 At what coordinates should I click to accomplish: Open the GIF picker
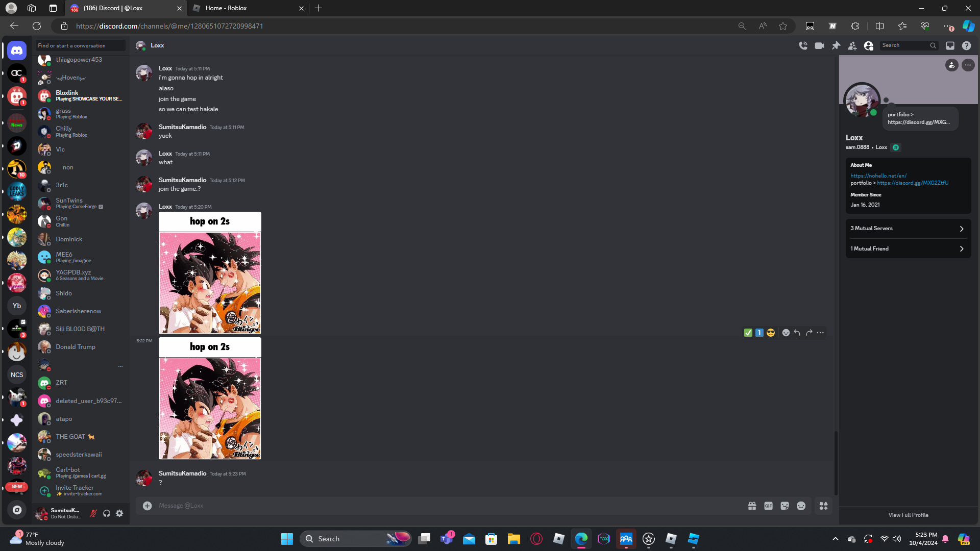point(768,506)
